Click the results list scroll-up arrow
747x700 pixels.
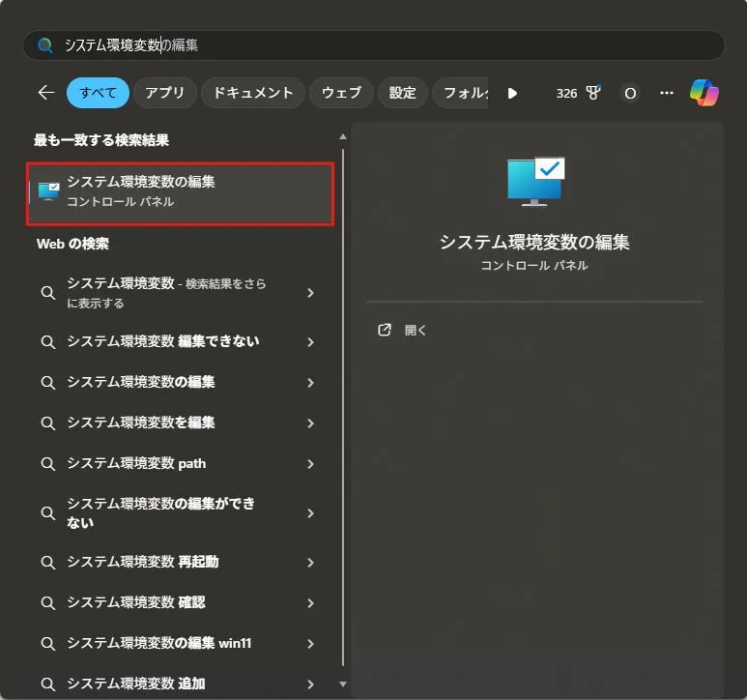pyautogui.click(x=342, y=137)
